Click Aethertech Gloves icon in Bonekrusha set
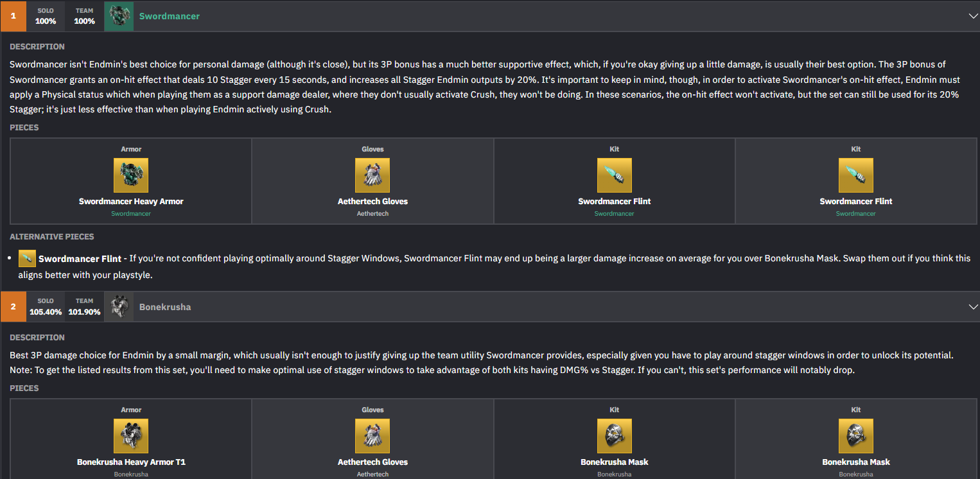 (372, 436)
